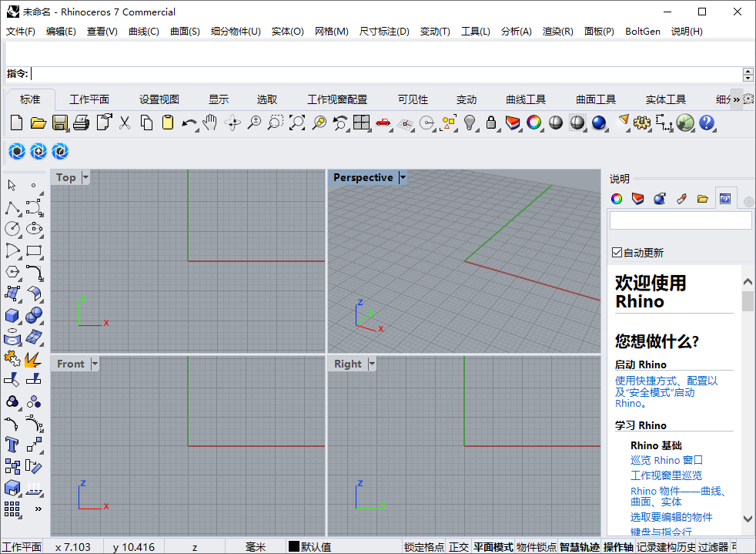
Task: Click the padlock lock objects icon
Action: pos(491,123)
